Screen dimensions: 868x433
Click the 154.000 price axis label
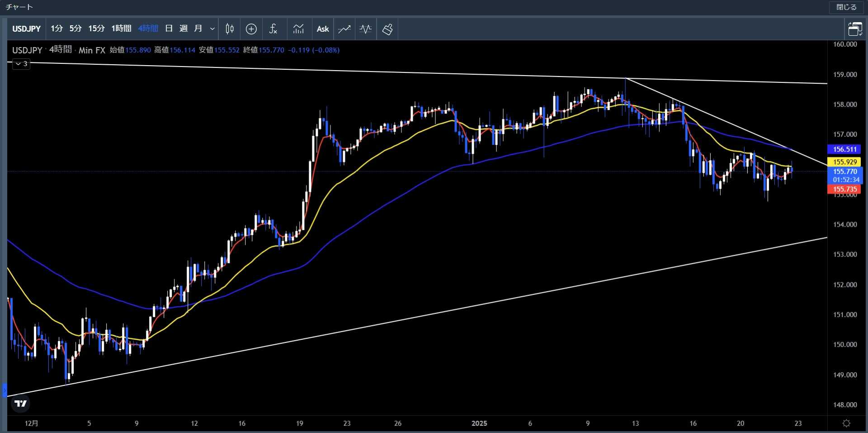(845, 224)
